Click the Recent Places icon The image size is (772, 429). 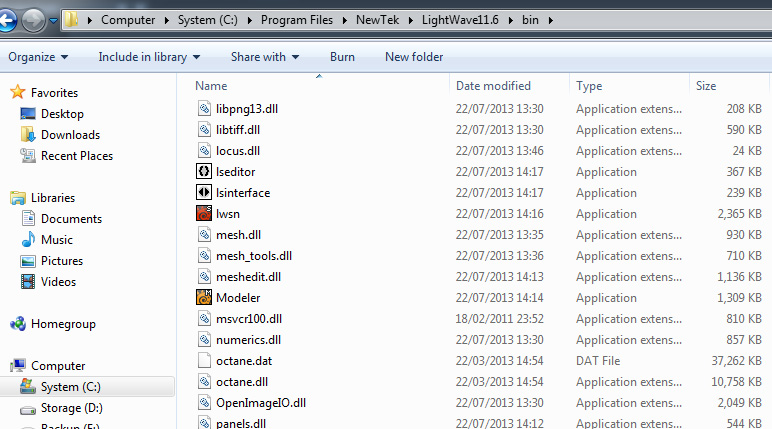pyautogui.click(x=28, y=156)
